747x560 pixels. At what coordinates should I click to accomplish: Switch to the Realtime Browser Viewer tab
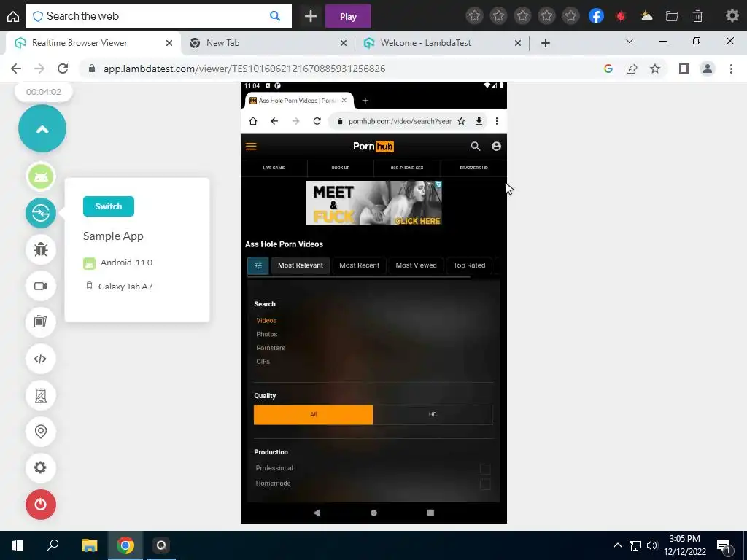93,43
